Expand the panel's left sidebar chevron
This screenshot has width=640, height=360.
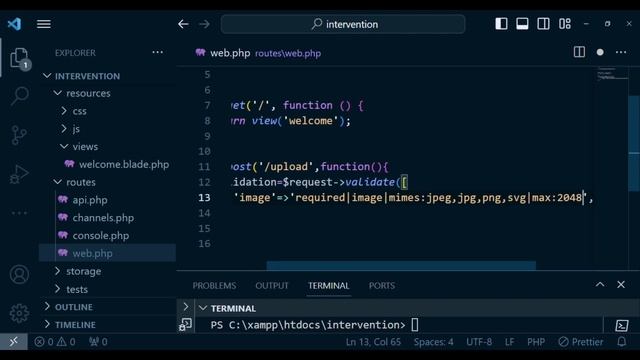186,307
